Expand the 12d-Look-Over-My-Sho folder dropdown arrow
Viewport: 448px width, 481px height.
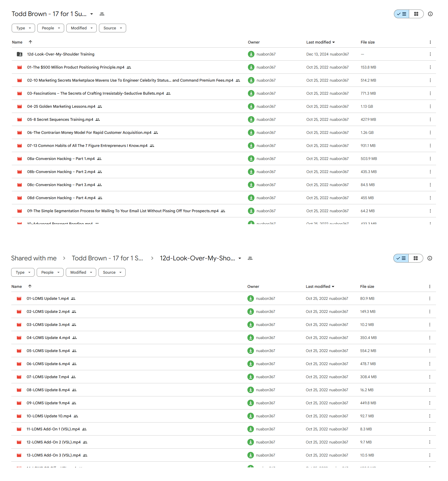(x=240, y=258)
